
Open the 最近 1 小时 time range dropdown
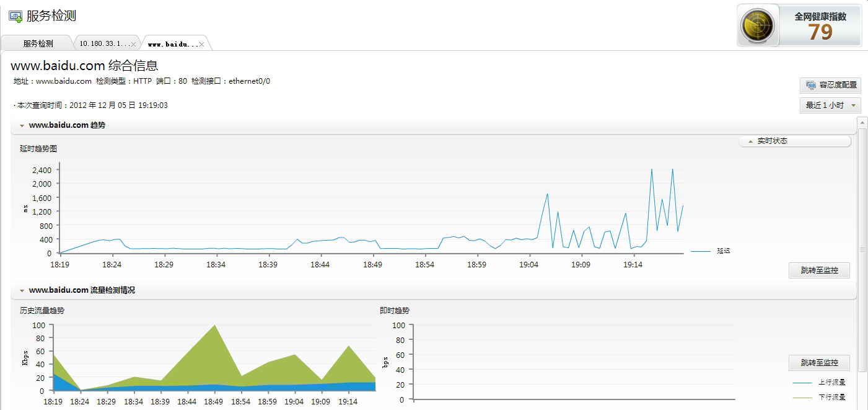(830, 105)
